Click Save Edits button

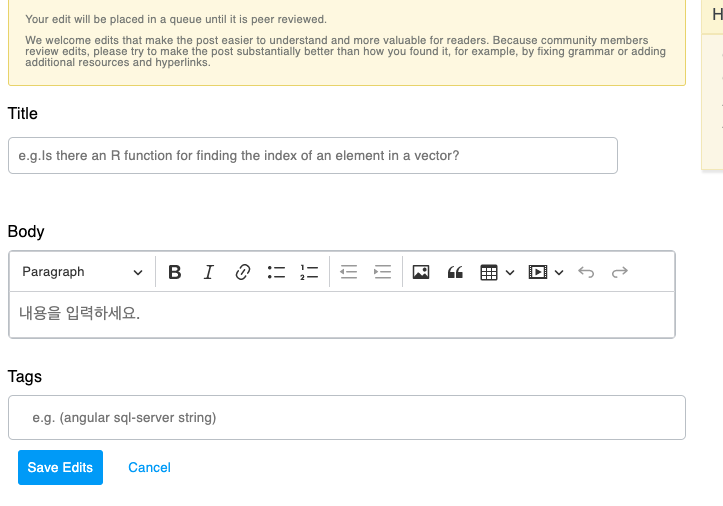click(x=60, y=467)
